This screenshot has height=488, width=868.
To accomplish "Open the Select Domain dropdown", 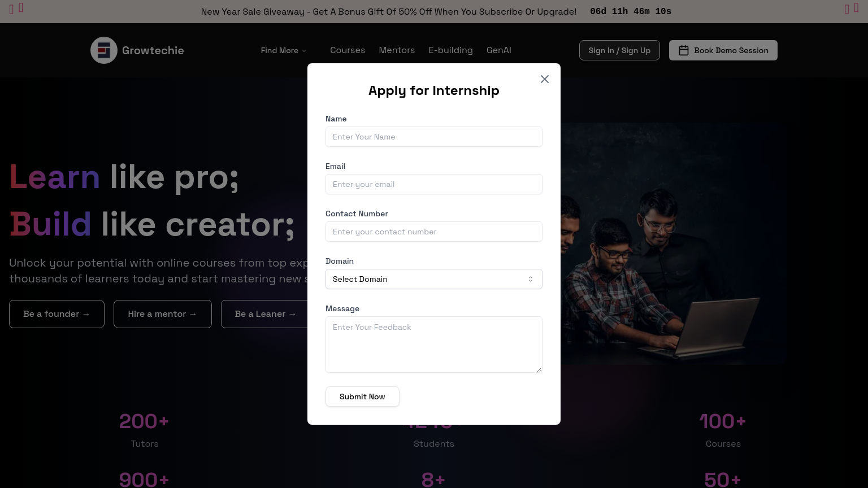I will (x=434, y=279).
